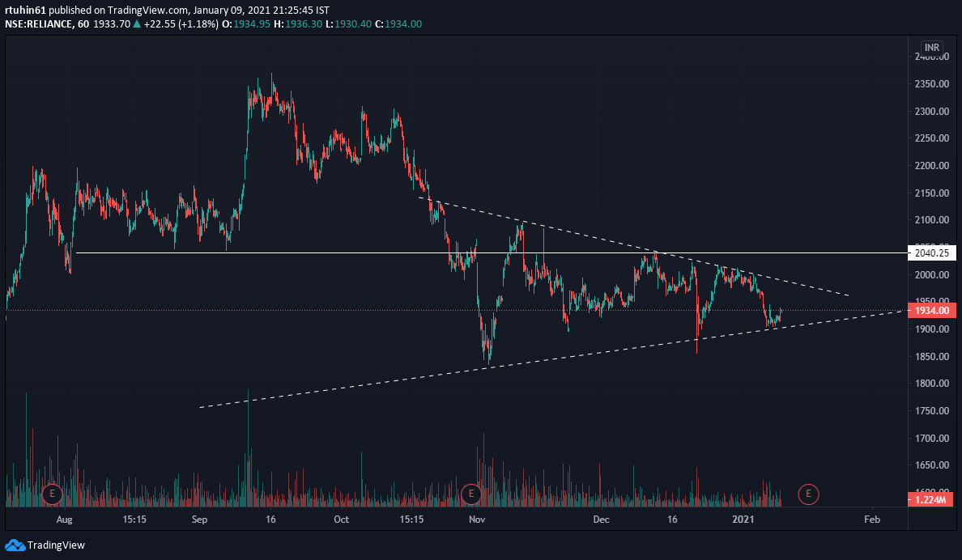Image resolution: width=962 pixels, height=560 pixels.
Task: Click the C:1934.00 close value
Action: (x=398, y=24)
